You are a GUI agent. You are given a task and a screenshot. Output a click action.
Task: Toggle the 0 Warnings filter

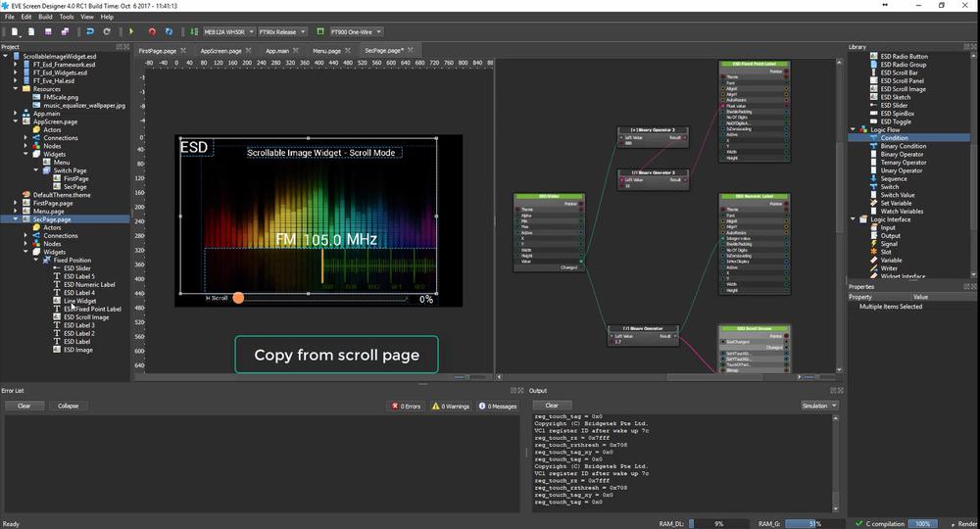[x=451, y=406]
